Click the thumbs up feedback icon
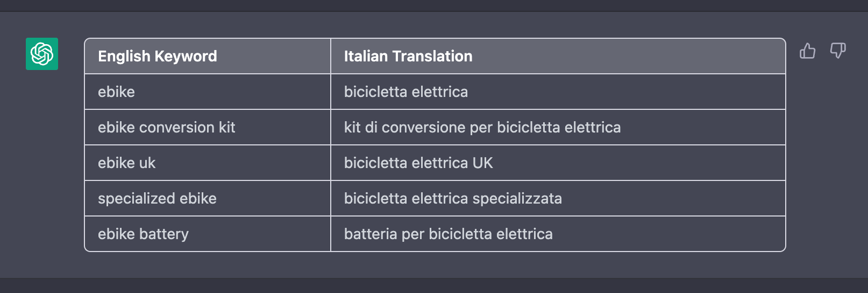The image size is (868, 293). [x=807, y=51]
